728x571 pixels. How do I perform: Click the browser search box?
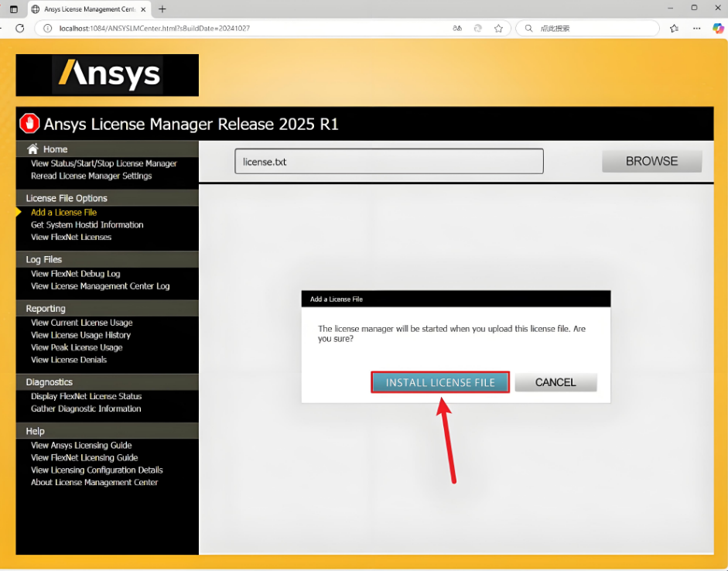pyautogui.click(x=587, y=29)
